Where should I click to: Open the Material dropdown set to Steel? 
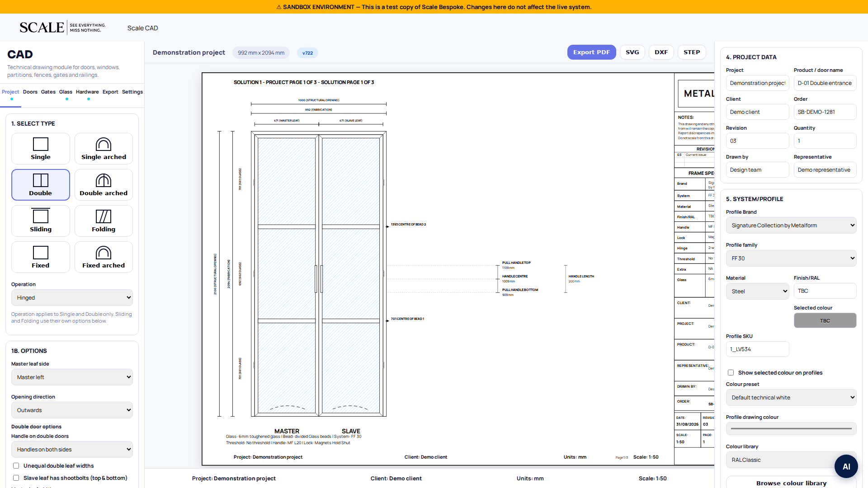coord(757,291)
